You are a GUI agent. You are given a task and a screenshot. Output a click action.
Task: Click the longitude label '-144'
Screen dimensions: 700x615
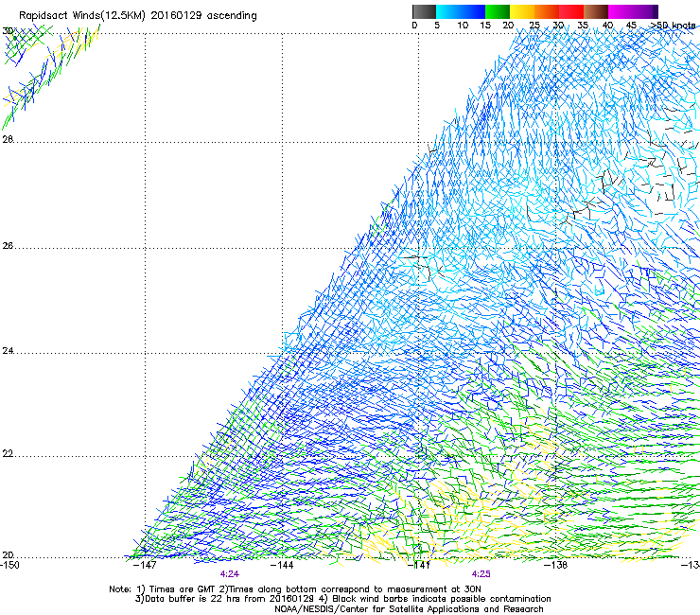[283, 565]
